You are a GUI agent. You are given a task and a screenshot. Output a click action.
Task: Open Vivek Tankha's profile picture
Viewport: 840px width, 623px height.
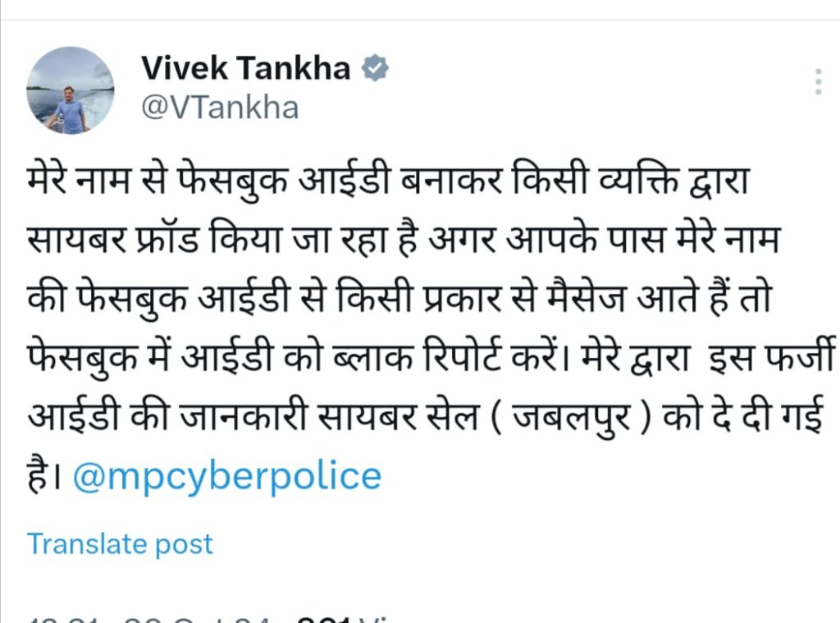tap(70, 90)
